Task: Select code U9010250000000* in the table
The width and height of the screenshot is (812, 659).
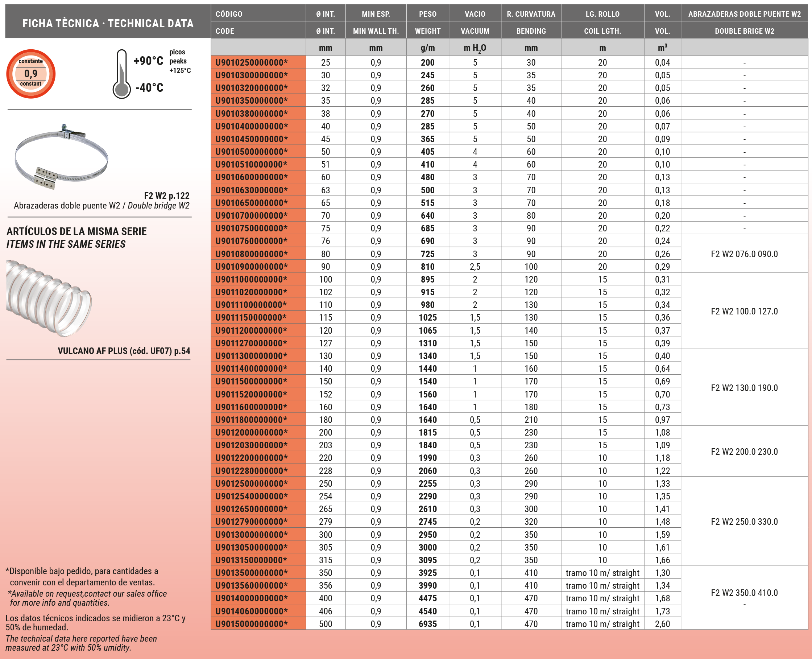Action: pos(252,62)
